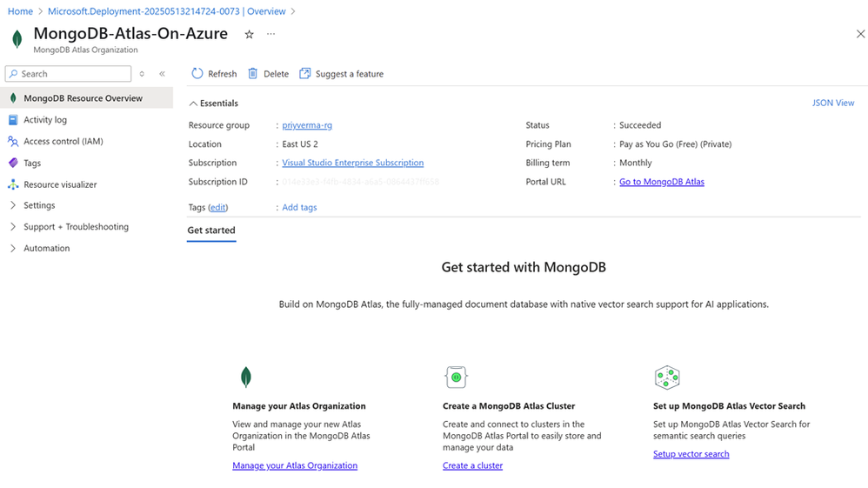Click the Delete trash icon

click(x=253, y=74)
